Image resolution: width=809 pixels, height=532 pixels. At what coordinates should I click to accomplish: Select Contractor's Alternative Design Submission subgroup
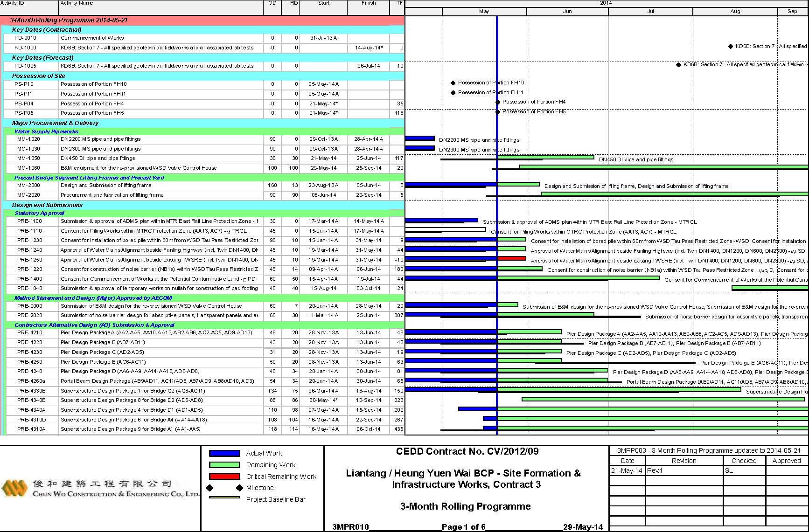pyautogui.click(x=205, y=325)
